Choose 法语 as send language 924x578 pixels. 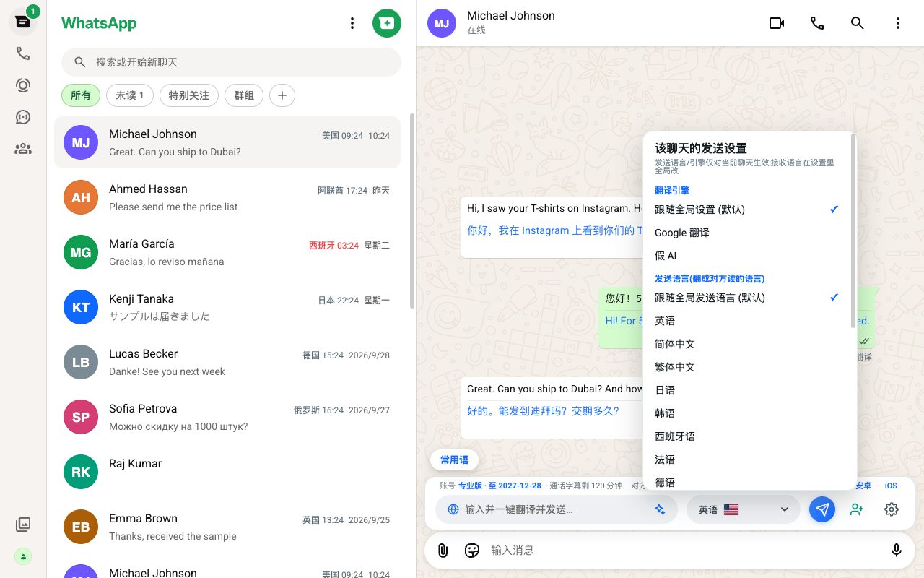coord(747,460)
